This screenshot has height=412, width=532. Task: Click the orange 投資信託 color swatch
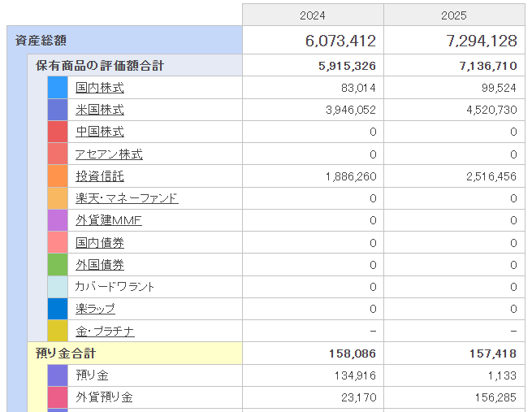(x=58, y=176)
